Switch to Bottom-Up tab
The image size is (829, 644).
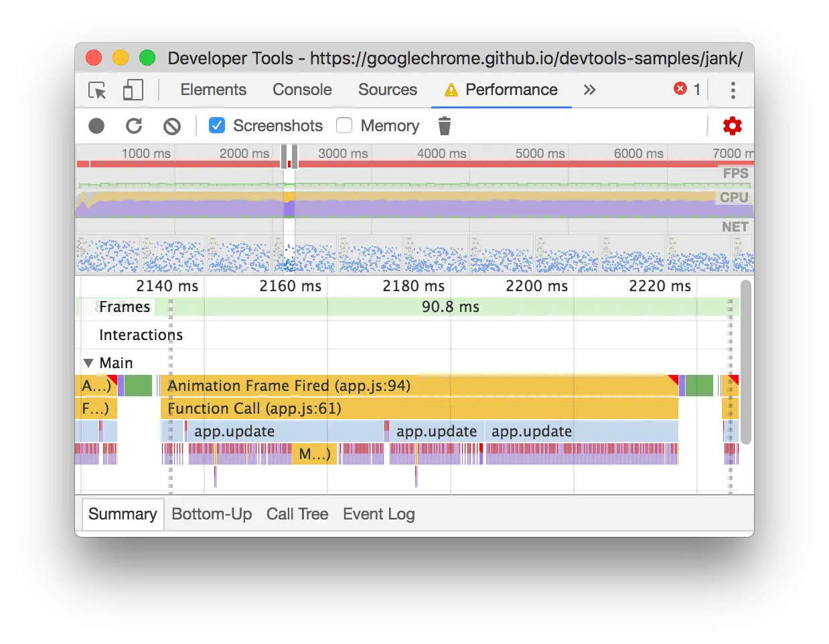212,514
